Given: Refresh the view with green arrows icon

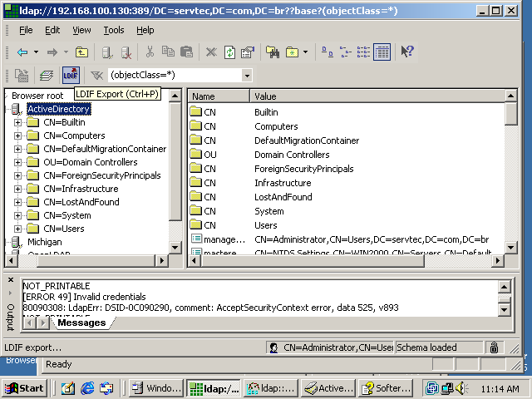Looking at the screenshot, I should tap(229, 52).
